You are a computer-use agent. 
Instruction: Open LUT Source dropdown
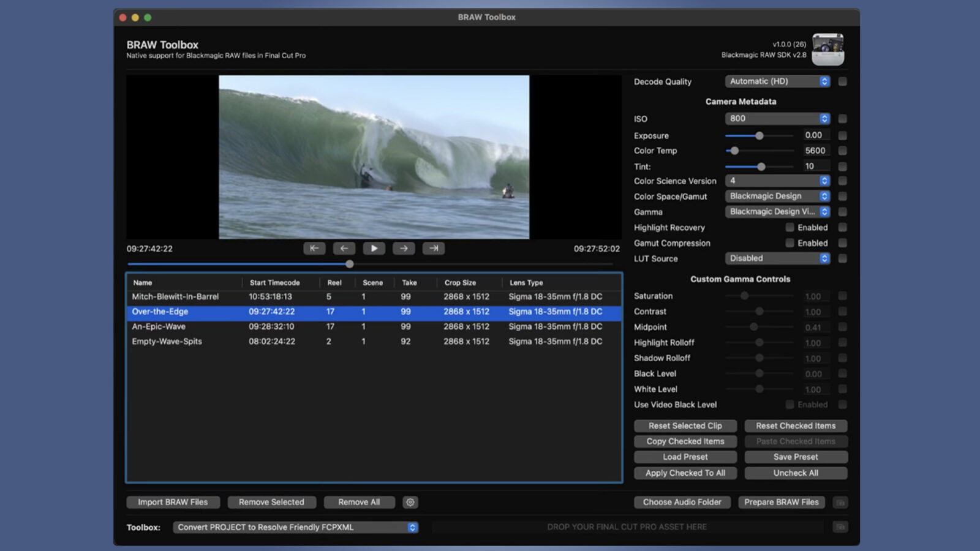point(777,258)
